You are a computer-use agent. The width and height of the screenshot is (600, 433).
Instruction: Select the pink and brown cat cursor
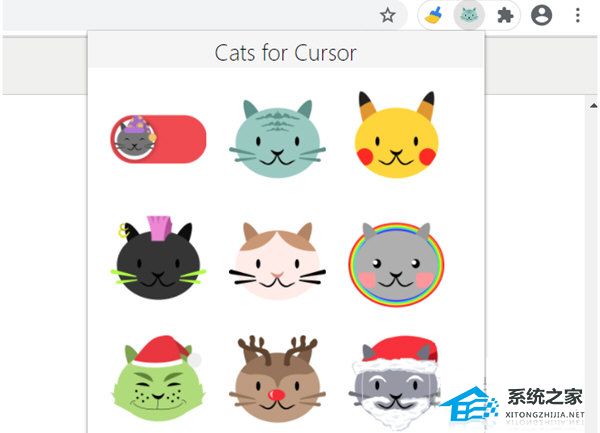click(277, 260)
